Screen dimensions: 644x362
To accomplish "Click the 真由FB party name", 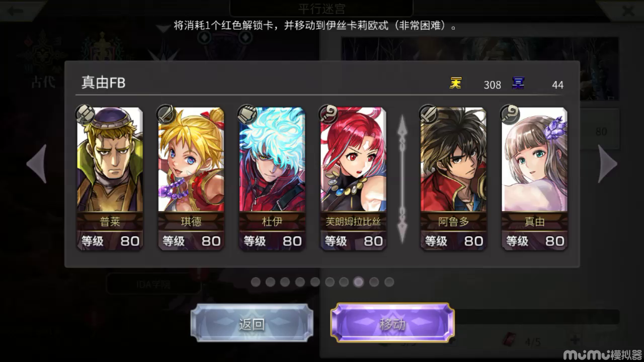I will click(x=103, y=83).
